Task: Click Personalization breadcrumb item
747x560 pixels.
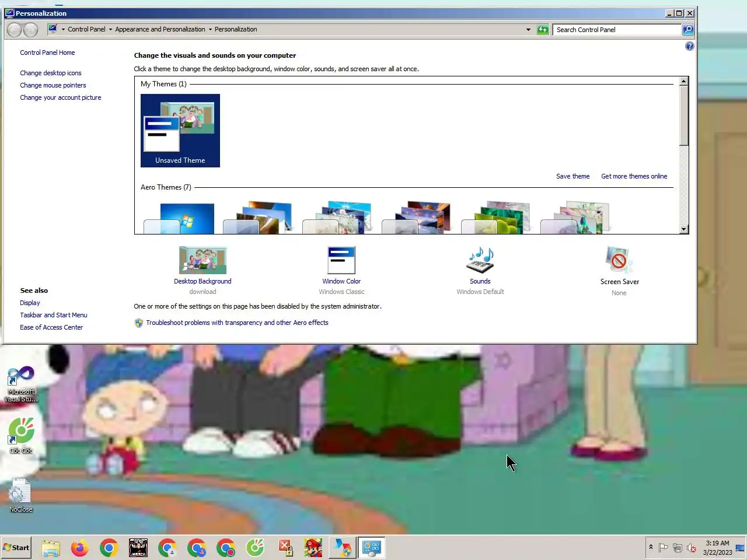Action: tap(236, 29)
